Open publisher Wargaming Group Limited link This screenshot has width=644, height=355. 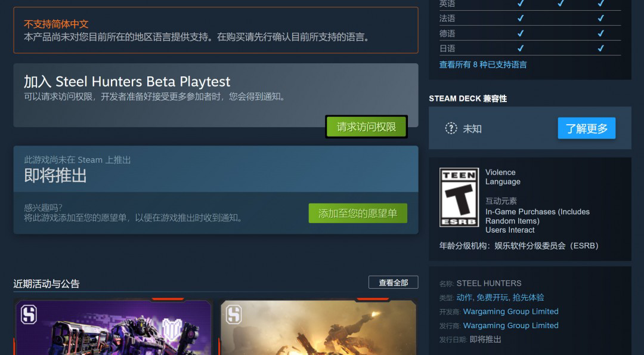(x=510, y=325)
